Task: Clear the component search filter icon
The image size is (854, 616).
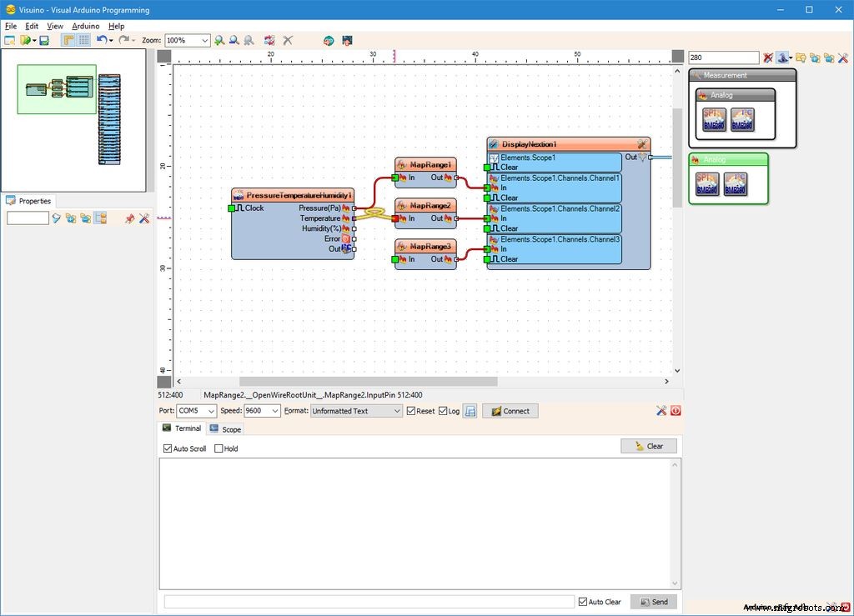Action: pos(768,58)
